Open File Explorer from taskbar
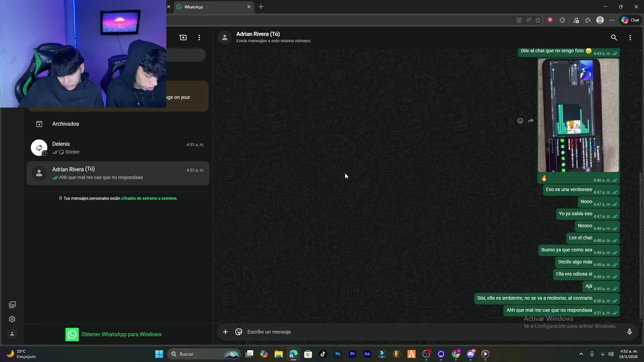The image size is (644, 362). 279,354
